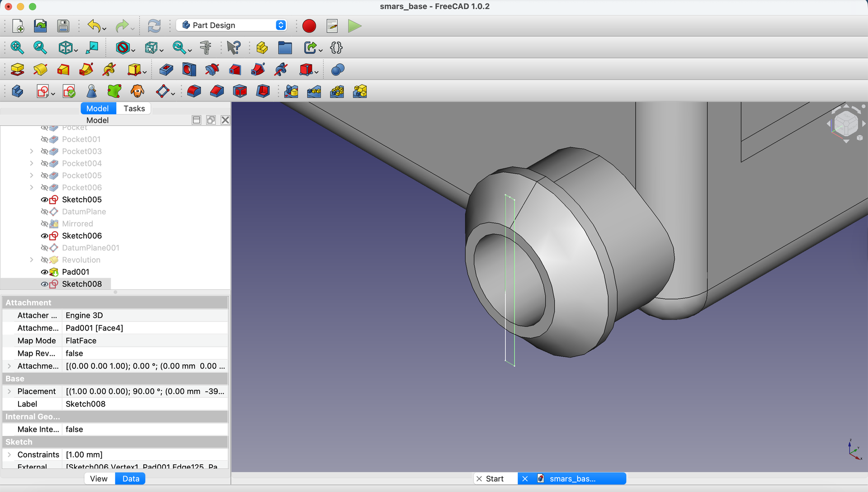
Task: Expand the Revolution tree item
Action: click(31, 260)
